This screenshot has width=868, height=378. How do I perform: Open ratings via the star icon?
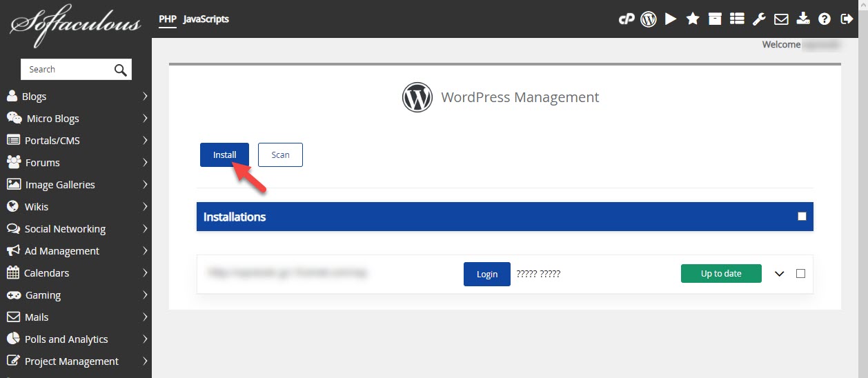click(x=693, y=19)
